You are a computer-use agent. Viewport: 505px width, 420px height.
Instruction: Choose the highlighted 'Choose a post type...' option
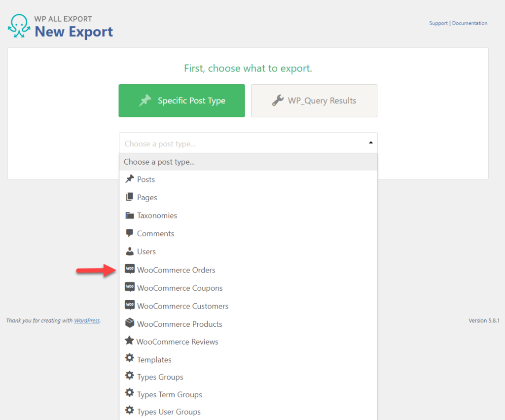[x=248, y=162]
